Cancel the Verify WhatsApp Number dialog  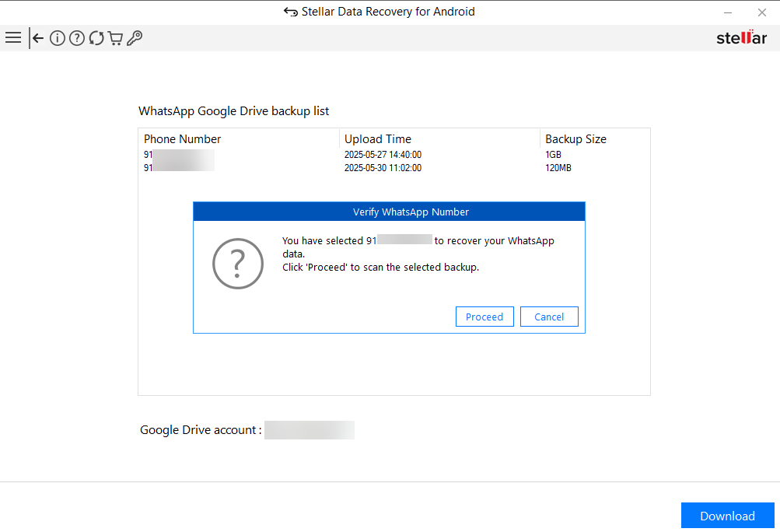(549, 317)
